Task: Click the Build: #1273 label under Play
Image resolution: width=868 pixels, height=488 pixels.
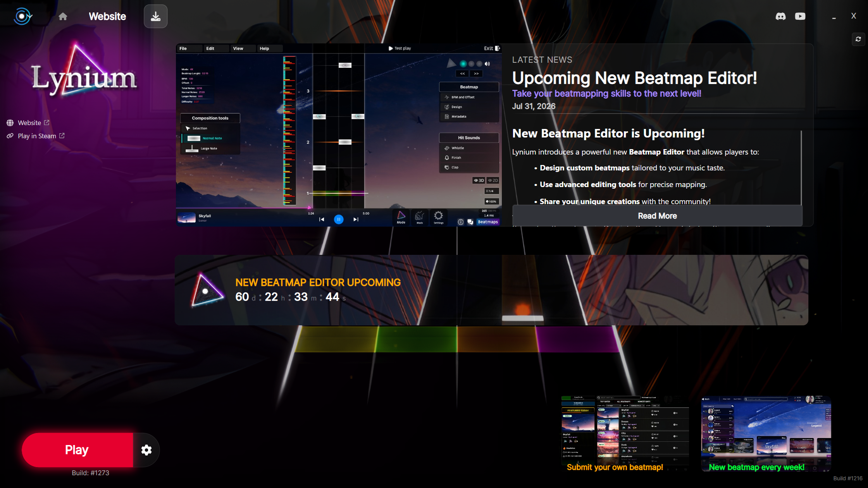Action: (x=90, y=473)
